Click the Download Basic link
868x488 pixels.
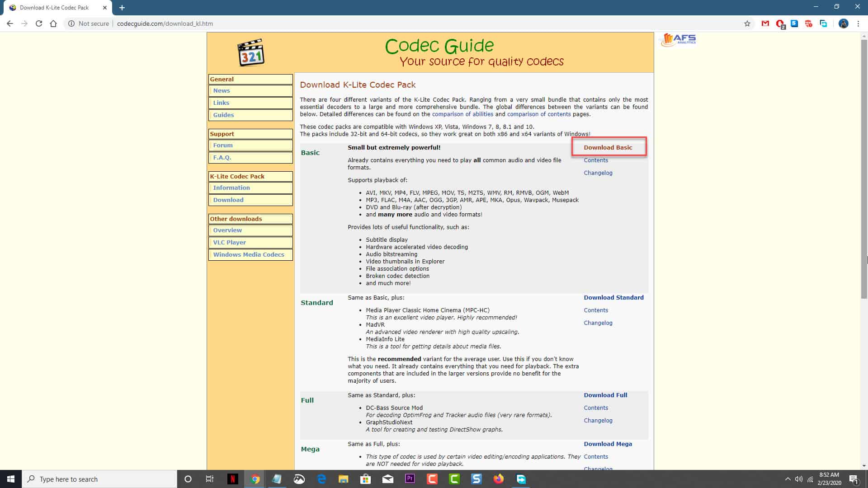(x=608, y=147)
